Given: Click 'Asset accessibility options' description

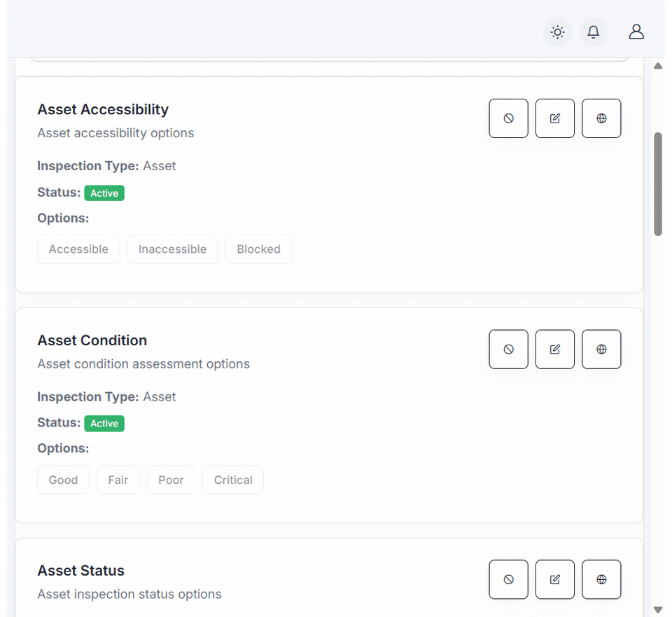Looking at the screenshot, I should [115, 133].
